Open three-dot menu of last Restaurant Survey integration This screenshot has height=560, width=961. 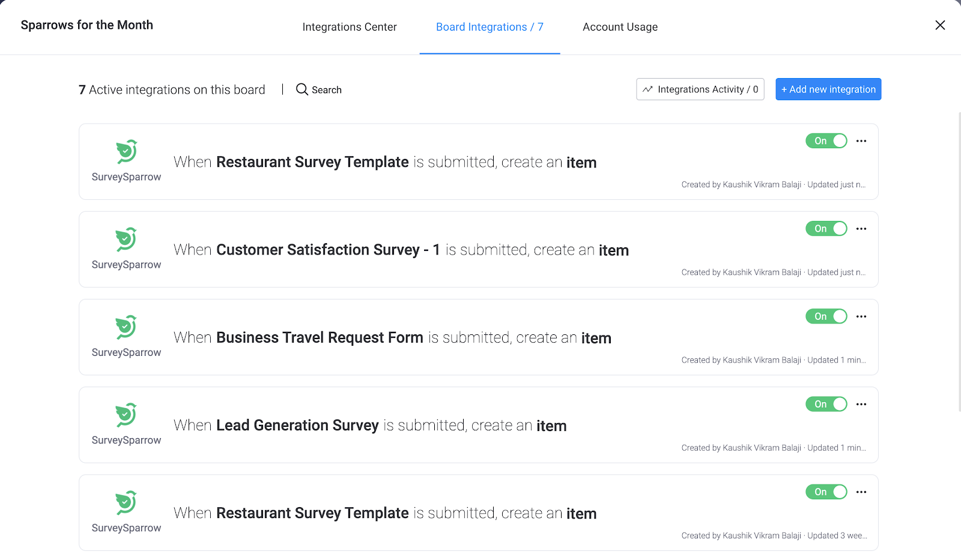[861, 492]
